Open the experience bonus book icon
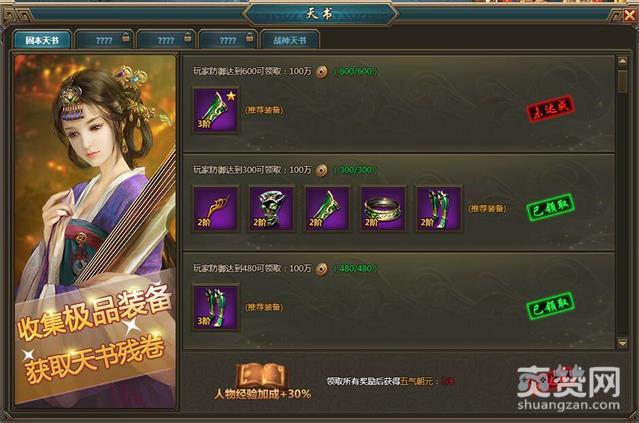 tap(262, 375)
